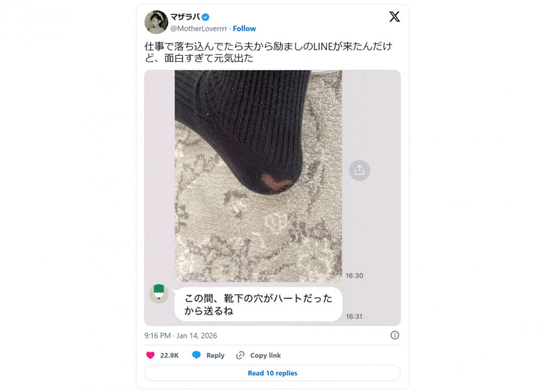
Task: Click the blue reply speech bubble icon
Action: (x=196, y=355)
